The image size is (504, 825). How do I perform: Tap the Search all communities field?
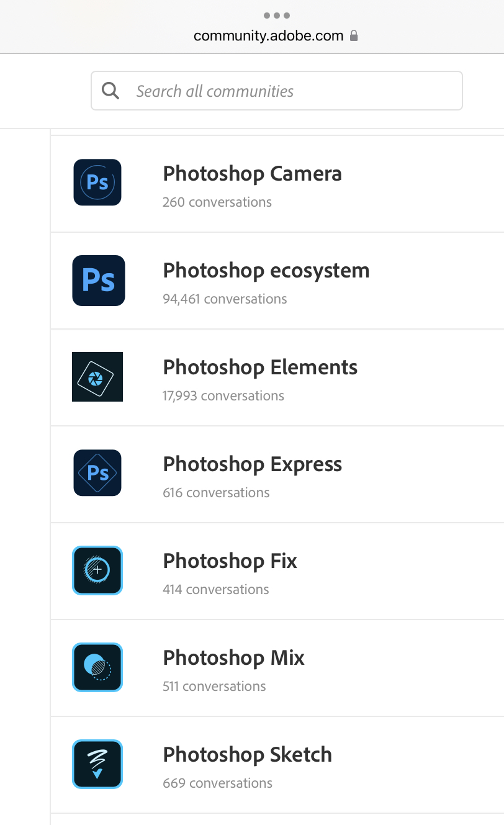click(276, 90)
